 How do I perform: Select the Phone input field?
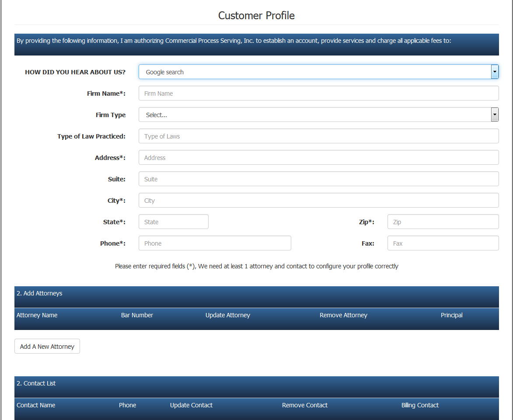coord(215,243)
